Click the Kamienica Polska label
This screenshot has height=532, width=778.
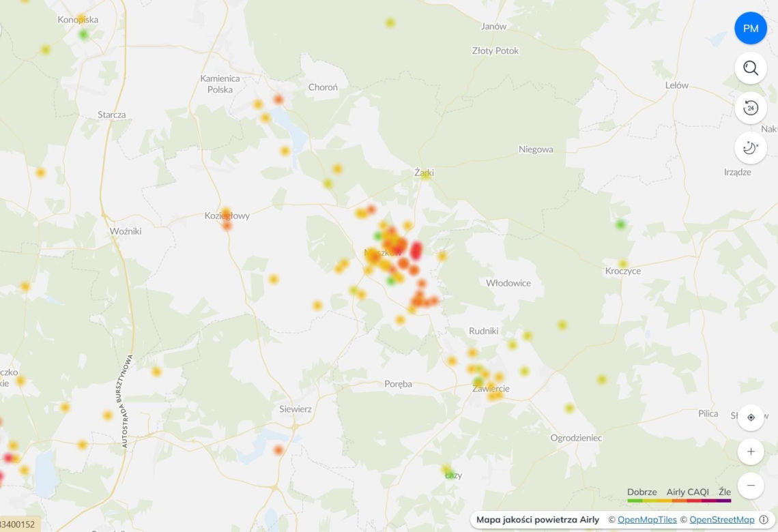click(220, 84)
